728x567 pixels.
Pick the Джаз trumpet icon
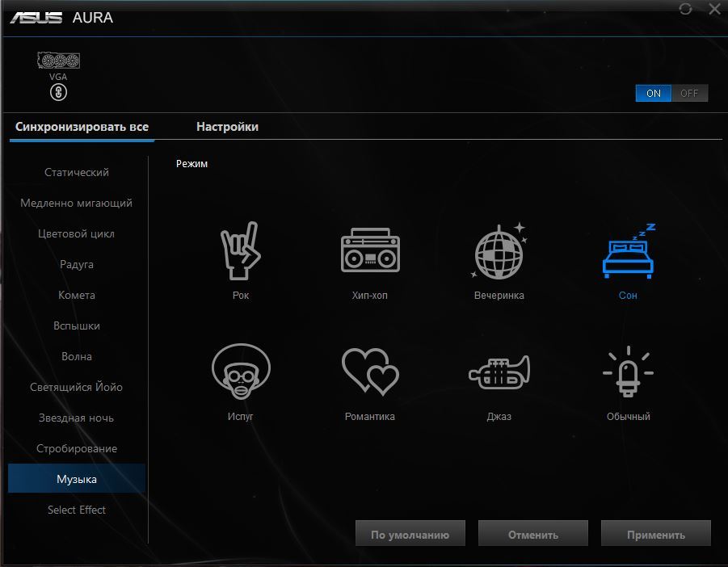point(499,372)
